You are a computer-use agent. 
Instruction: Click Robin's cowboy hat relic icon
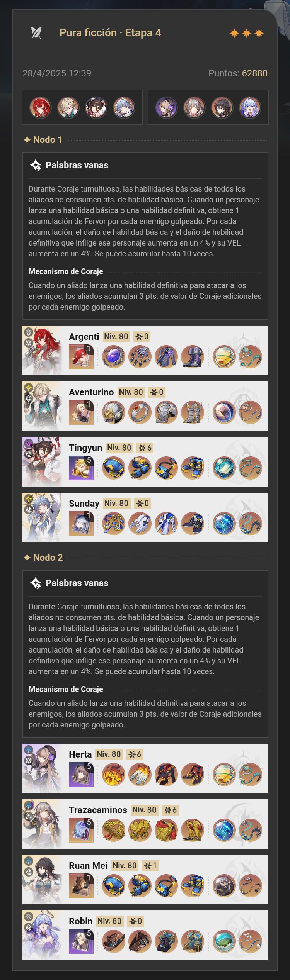(x=114, y=941)
